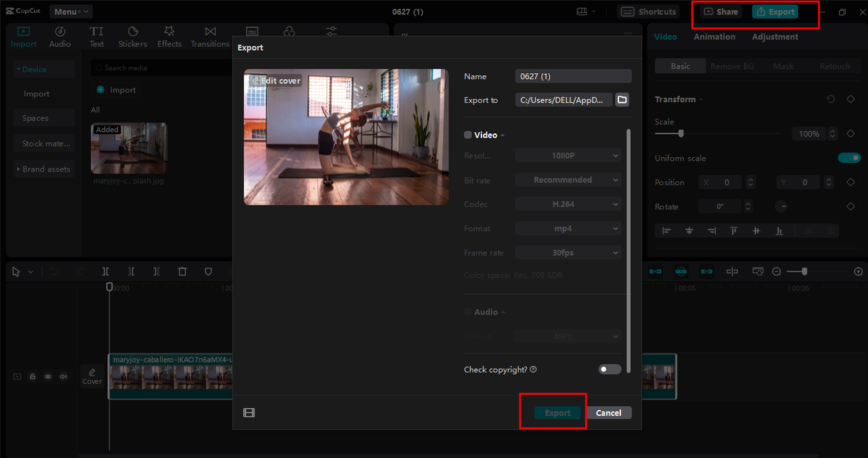Click the Share button in the title bar
This screenshot has width=868, height=458.
pyautogui.click(x=721, y=12)
